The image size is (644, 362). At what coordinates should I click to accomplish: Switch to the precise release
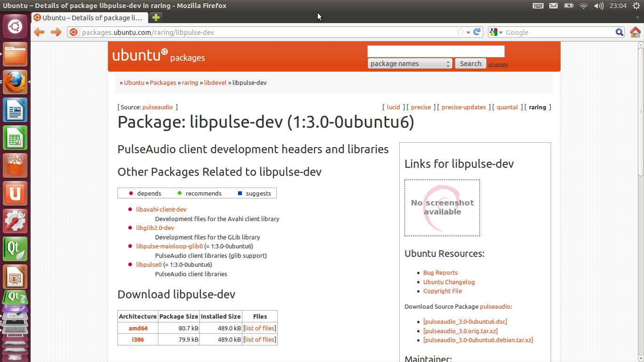(421, 107)
